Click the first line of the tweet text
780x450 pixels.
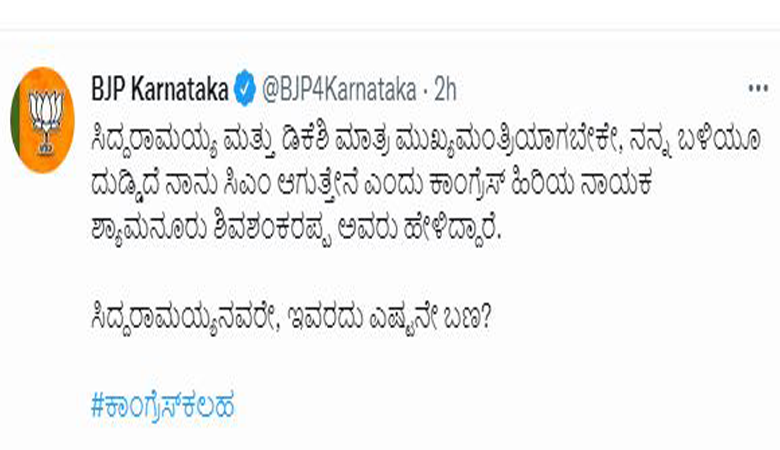(x=426, y=140)
